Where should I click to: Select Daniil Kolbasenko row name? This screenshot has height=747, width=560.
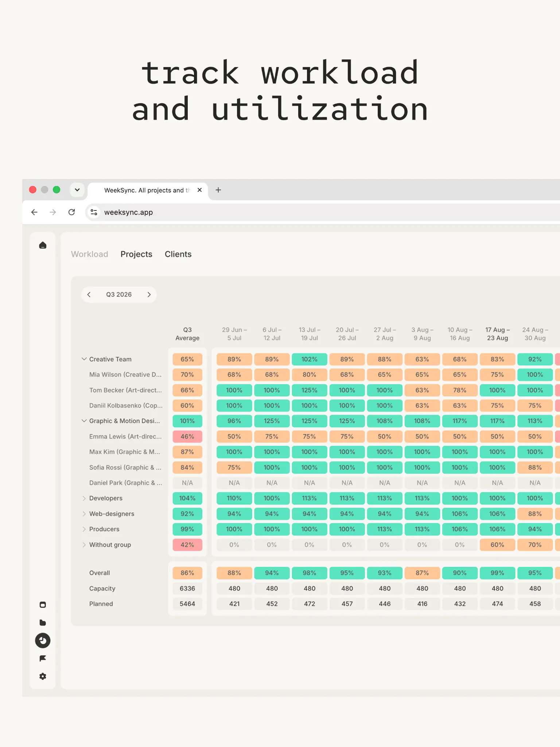tap(126, 406)
